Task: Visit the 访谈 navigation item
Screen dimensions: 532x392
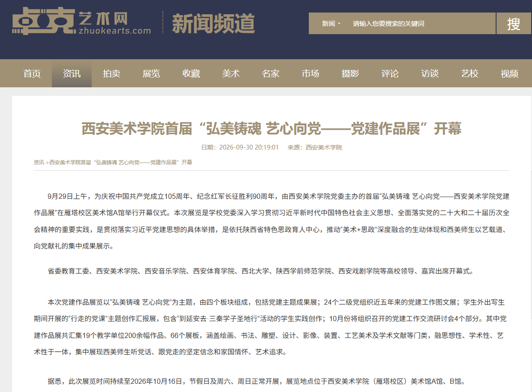Action: coord(430,73)
